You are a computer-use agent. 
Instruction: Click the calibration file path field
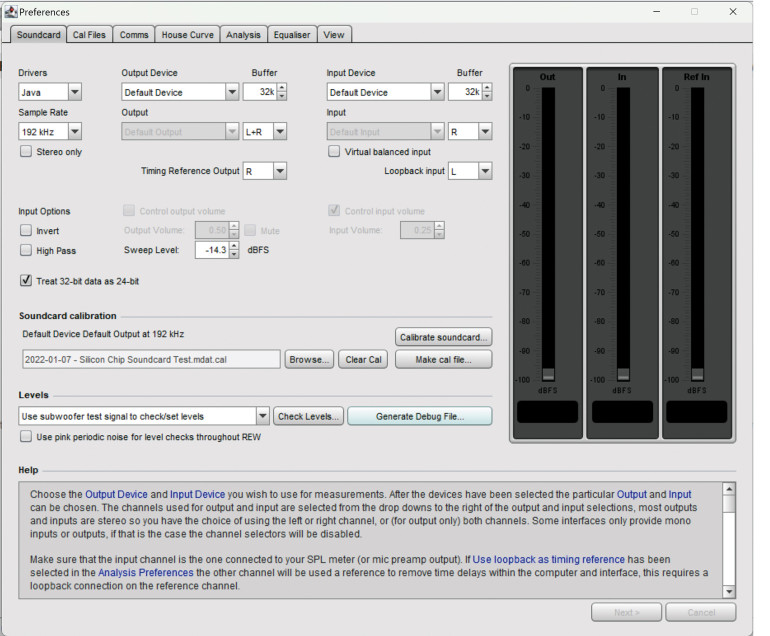[150, 359]
